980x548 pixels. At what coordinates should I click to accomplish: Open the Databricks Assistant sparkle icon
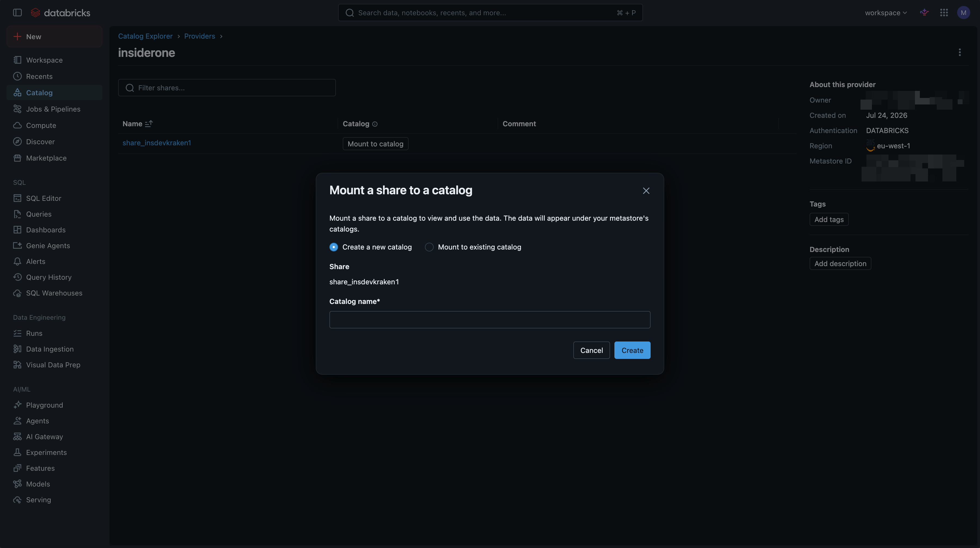coord(924,13)
